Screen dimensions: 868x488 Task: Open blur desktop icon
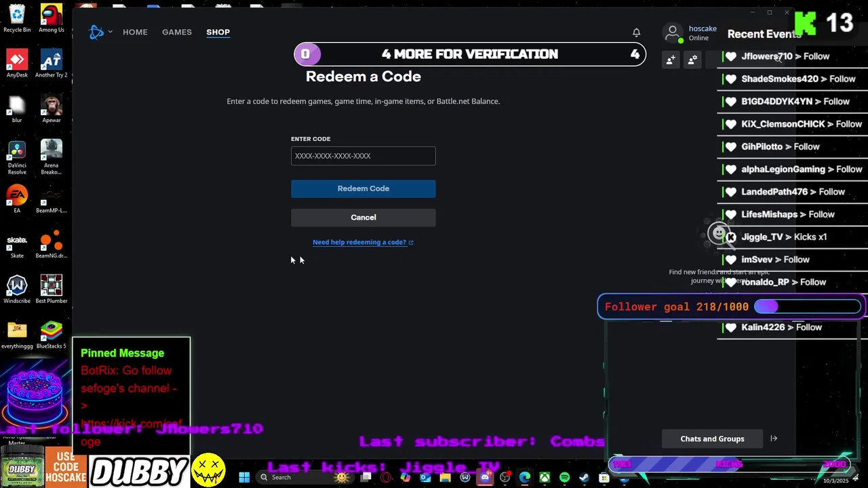click(17, 109)
